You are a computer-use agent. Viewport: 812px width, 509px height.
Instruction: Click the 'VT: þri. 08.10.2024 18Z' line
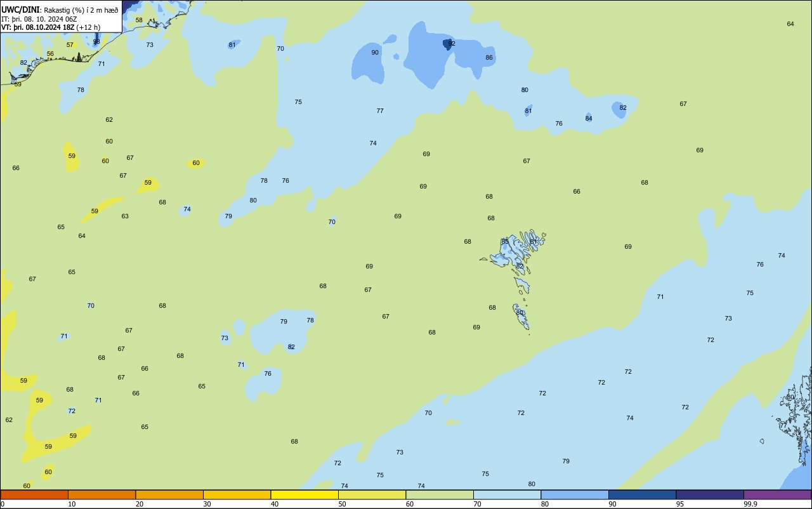pyautogui.click(x=37, y=27)
